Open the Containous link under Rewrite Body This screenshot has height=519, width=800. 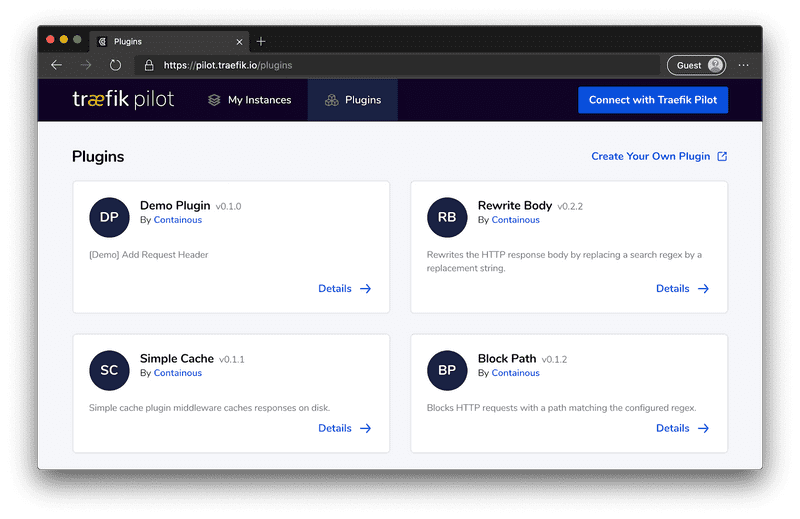pos(515,220)
